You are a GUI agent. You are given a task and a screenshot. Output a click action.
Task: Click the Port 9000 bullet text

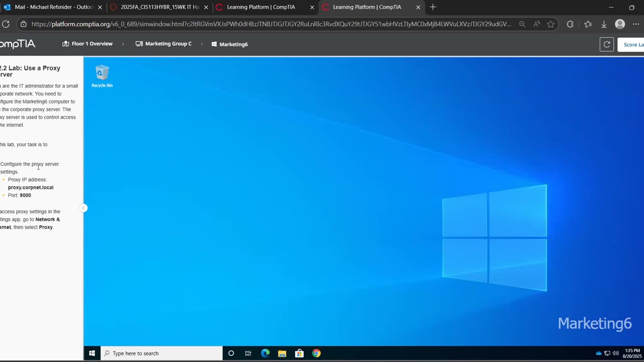[x=20, y=195]
